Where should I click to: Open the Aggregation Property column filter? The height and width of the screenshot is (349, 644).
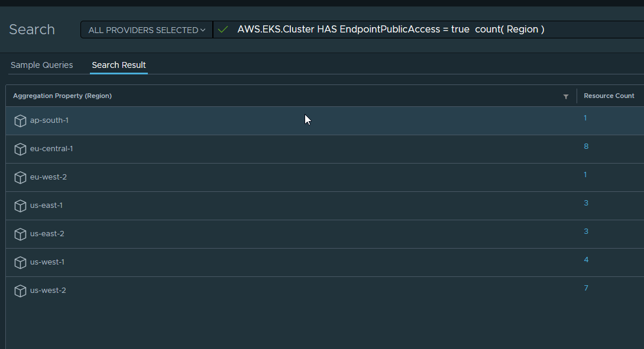[x=566, y=96]
